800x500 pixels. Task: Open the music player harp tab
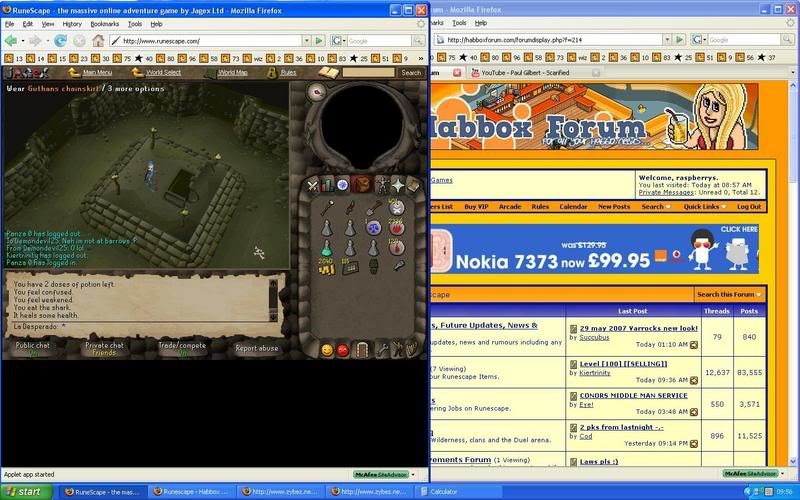point(412,349)
